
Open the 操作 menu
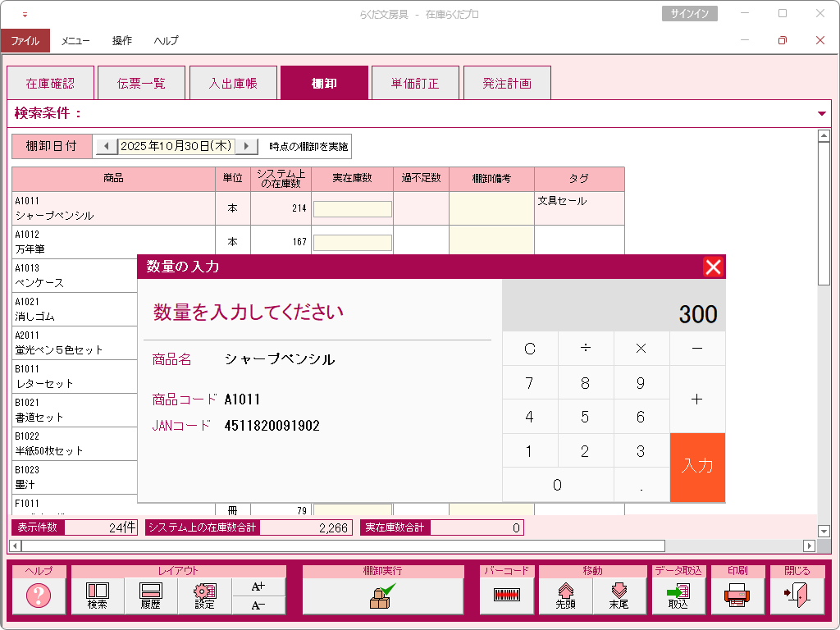[x=122, y=40]
